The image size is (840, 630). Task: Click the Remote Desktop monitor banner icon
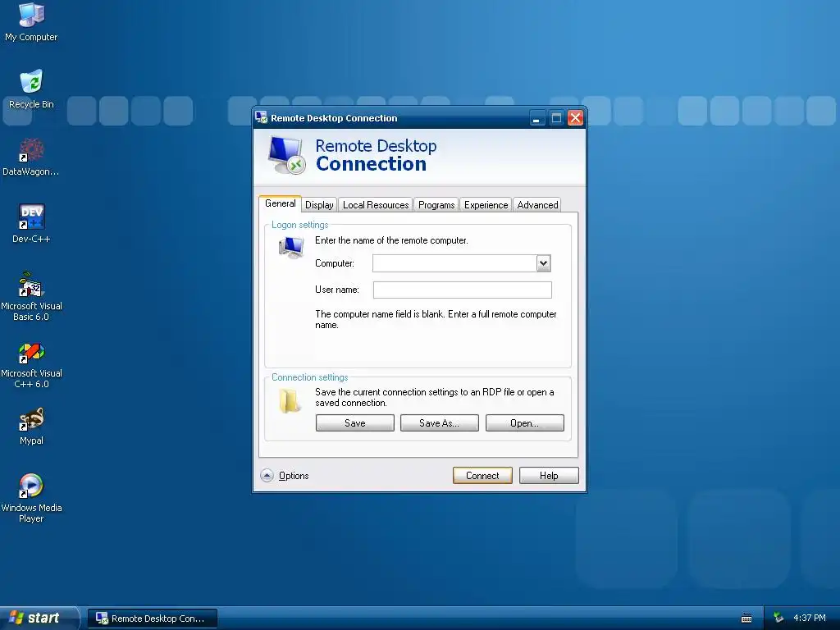click(x=286, y=155)
